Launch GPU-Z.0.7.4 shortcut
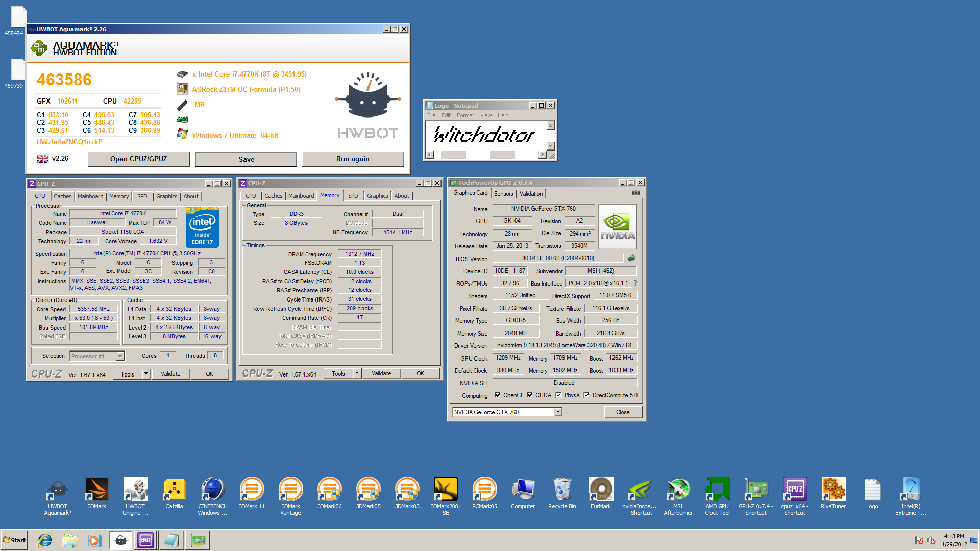980x551 pixels. tap(756, 496)
